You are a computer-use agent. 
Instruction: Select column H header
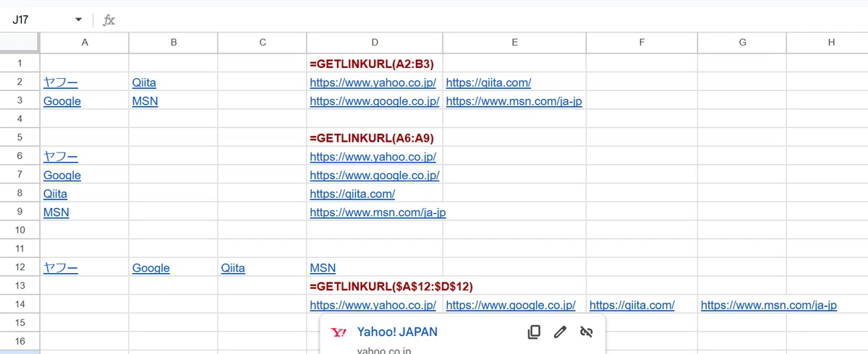(827, 43)
